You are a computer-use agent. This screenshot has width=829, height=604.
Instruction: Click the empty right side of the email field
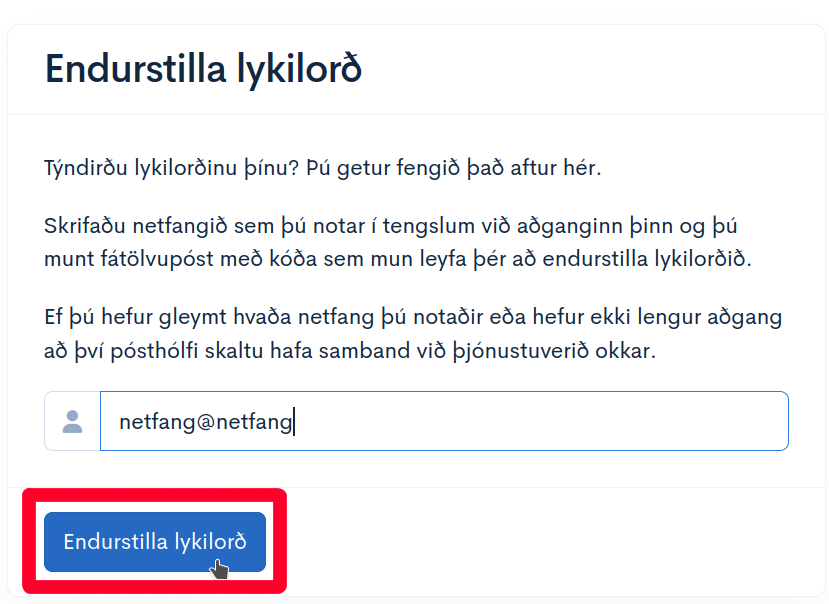pos(600,421)
